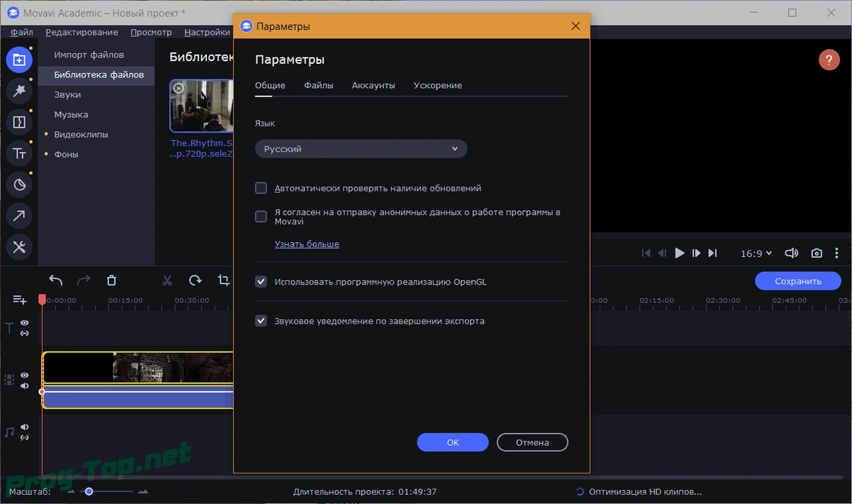Viewport: 852px width, 504px height.
Task: Confirm settings with OK button
Action: [453, 442]
